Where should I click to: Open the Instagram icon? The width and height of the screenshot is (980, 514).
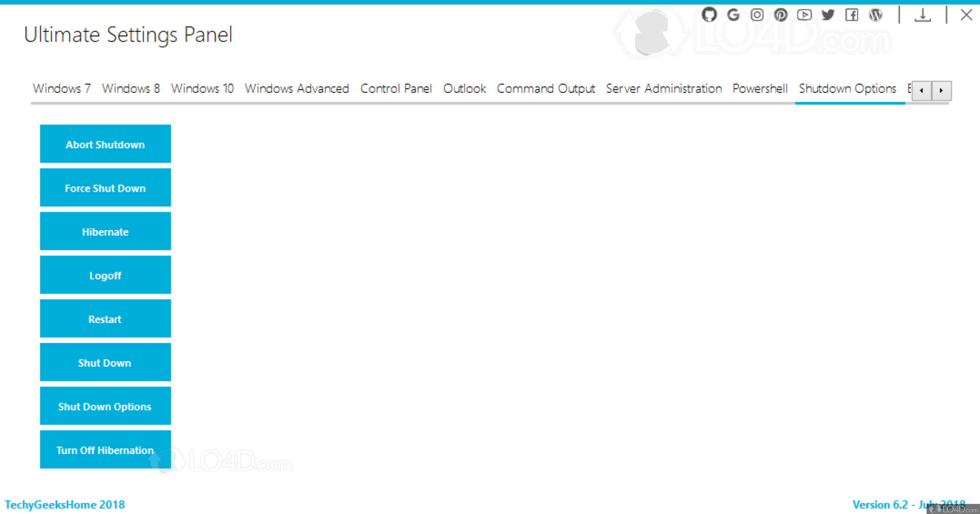[757, 15]
